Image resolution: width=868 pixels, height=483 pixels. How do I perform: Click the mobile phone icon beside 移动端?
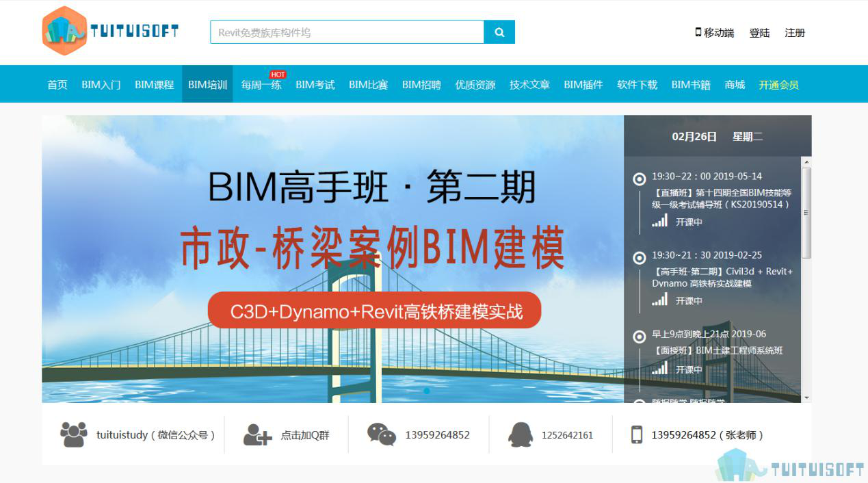pyautogui.click(x=698, y=32)
